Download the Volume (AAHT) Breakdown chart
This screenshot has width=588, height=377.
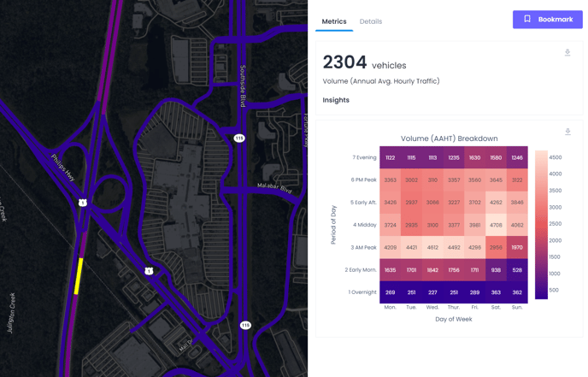(x=567, y=132)
